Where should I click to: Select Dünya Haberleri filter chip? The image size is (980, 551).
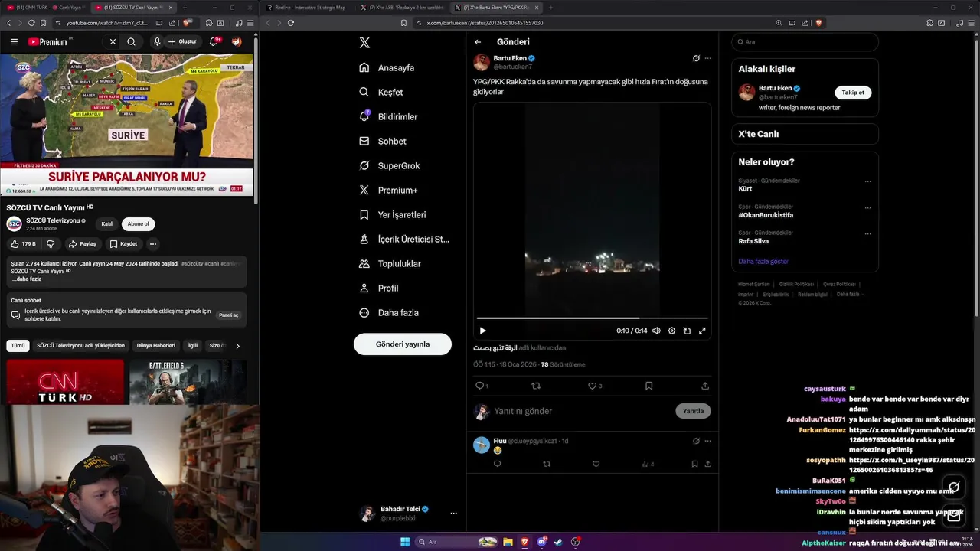click(x=156, y=346)
